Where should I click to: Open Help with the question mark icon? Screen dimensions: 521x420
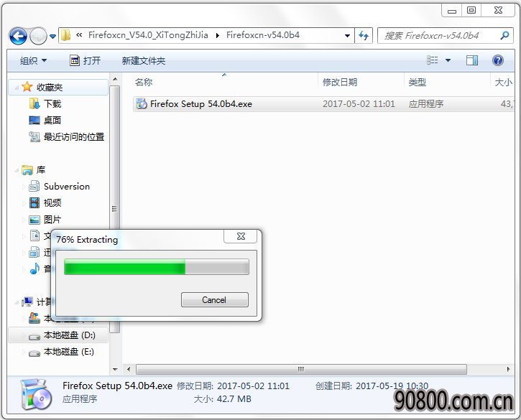pos(497,60)
